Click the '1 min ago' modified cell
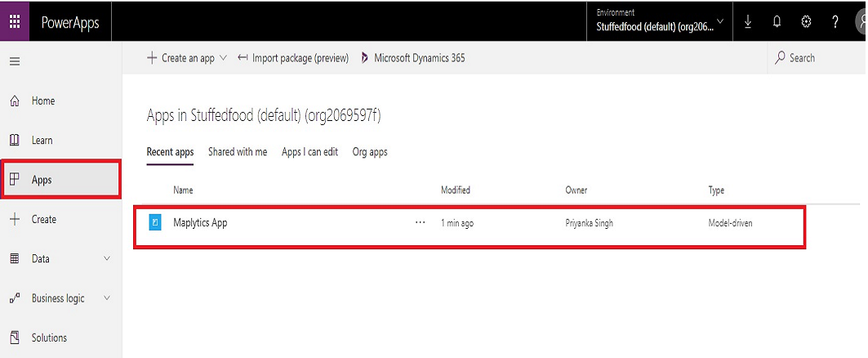The width and height of the screenshot is (868, 358). click(457, 223)
